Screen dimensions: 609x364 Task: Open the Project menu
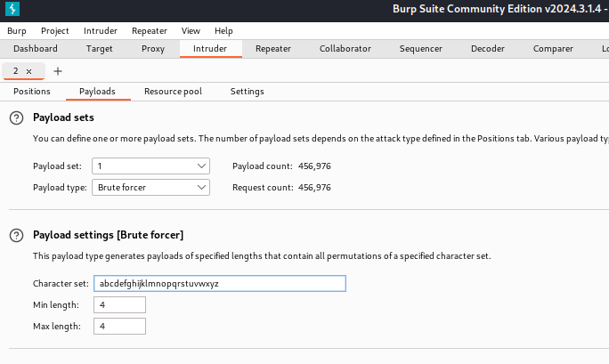click(x=55, y=31)
